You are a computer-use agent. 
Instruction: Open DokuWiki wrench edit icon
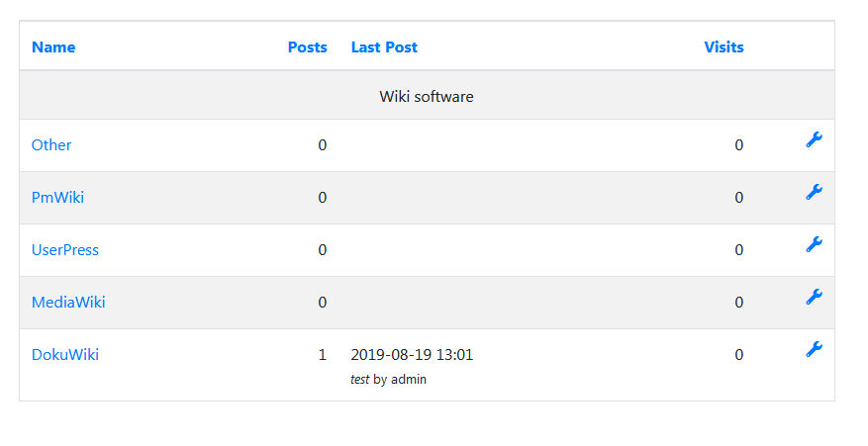tap(814, 350)
